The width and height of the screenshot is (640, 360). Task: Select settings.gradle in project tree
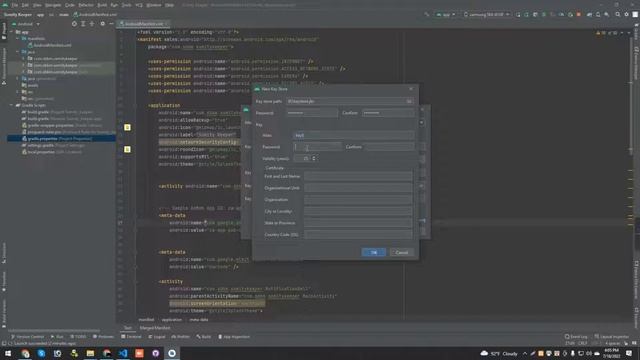pyautogui.click(x=54, y=145)
